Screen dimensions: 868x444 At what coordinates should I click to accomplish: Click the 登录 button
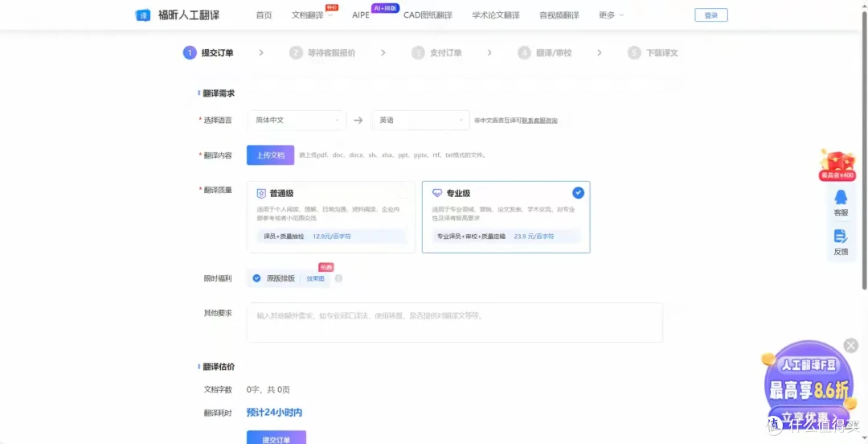coord(711,15)
